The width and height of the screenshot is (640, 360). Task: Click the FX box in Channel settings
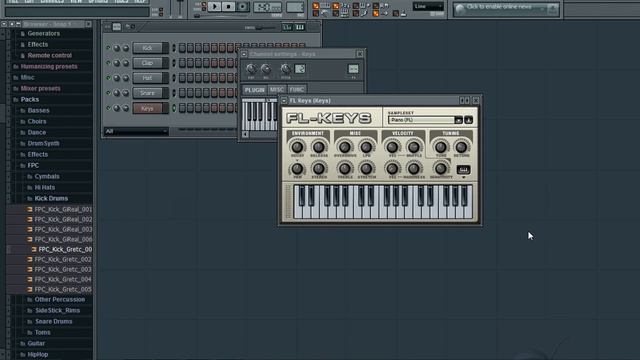pos(353,69)
